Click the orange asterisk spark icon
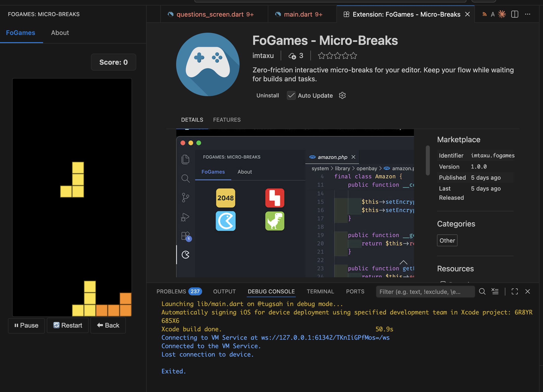The height and width of the screenshot is (392, 543). pyautogui.click(x=502, y=14)
